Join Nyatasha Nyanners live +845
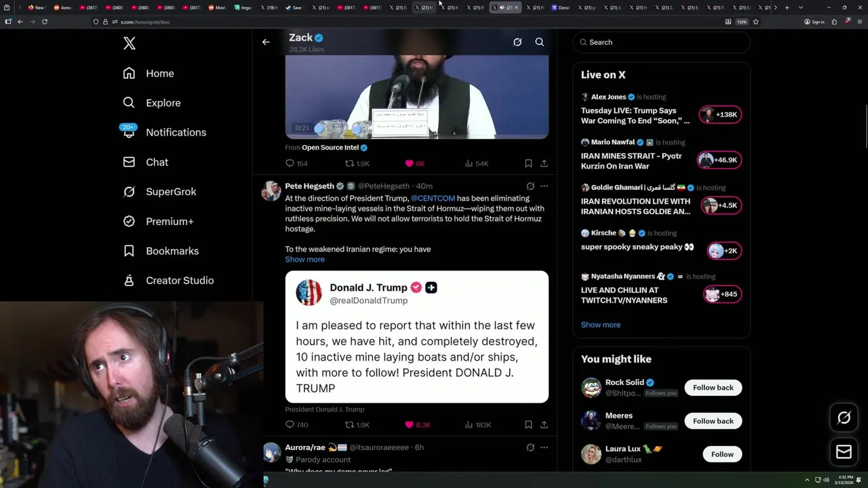 tap(722, 294)
